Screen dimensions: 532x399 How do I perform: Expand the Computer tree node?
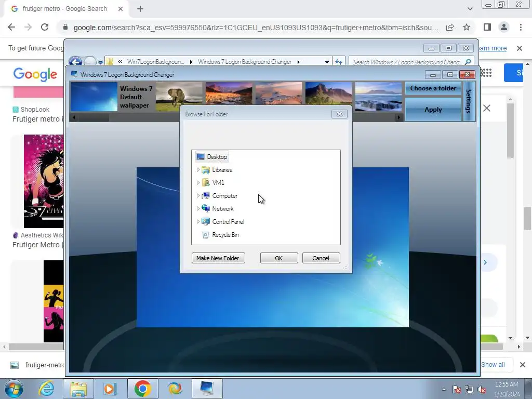coord(198,196)
